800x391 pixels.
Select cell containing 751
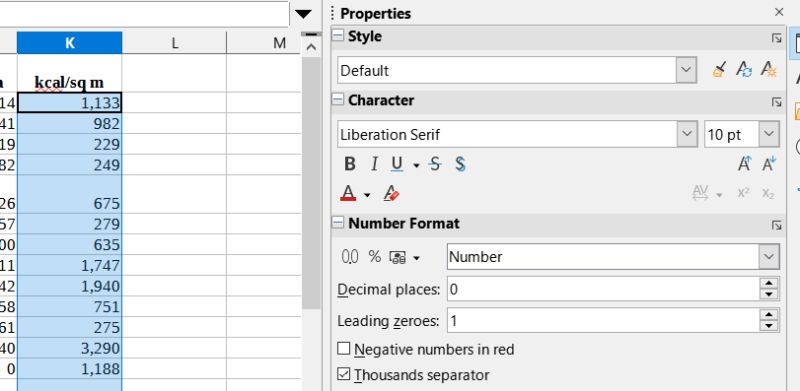70,306
